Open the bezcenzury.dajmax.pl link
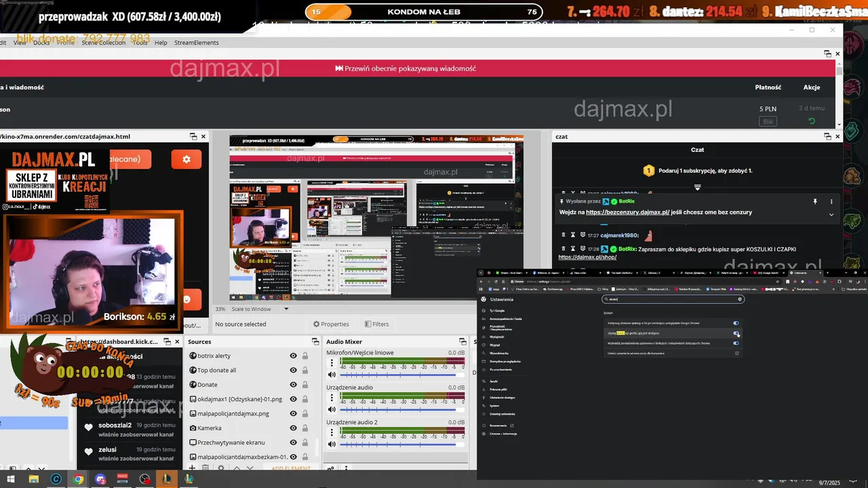868x488 pixels. (x=627, y=212)
